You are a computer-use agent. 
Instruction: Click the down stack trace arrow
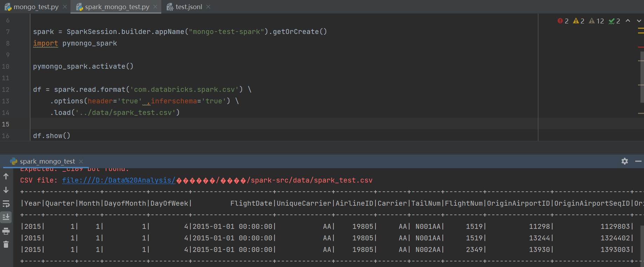pyautogui.click(x=6, y=190)
